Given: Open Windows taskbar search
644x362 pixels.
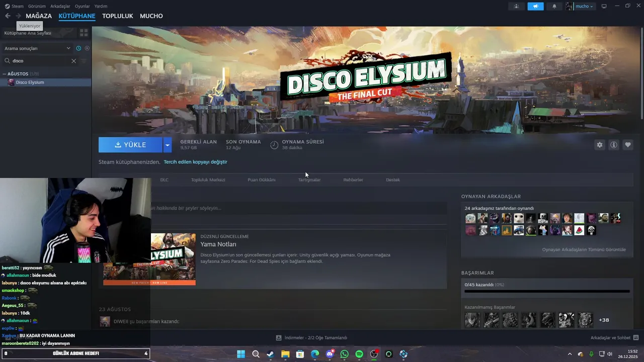Looking at the screenshot, I should tap(256, 354).
